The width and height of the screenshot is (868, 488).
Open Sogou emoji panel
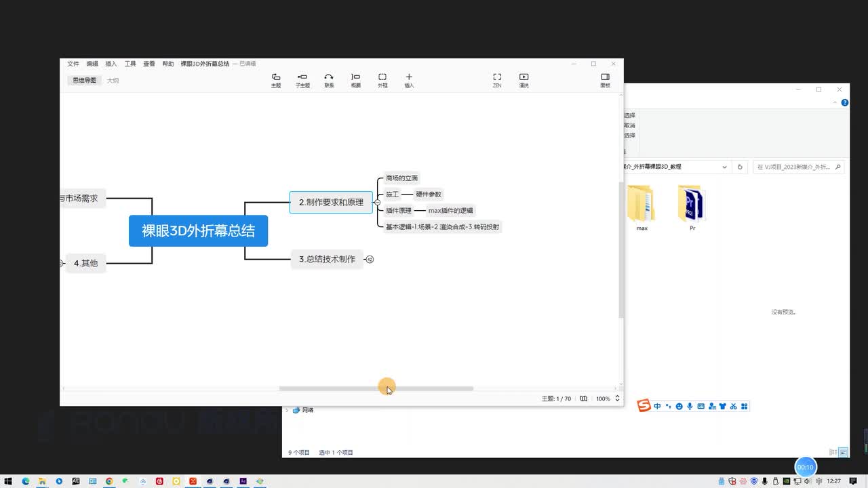pyautogui.click(x=679, y=407)
